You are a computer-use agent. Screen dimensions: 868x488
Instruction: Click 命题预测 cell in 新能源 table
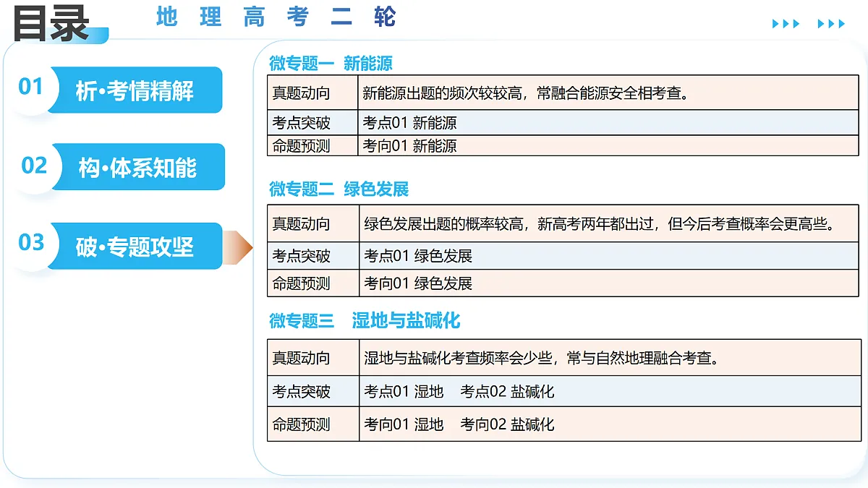tap(312, 145)
